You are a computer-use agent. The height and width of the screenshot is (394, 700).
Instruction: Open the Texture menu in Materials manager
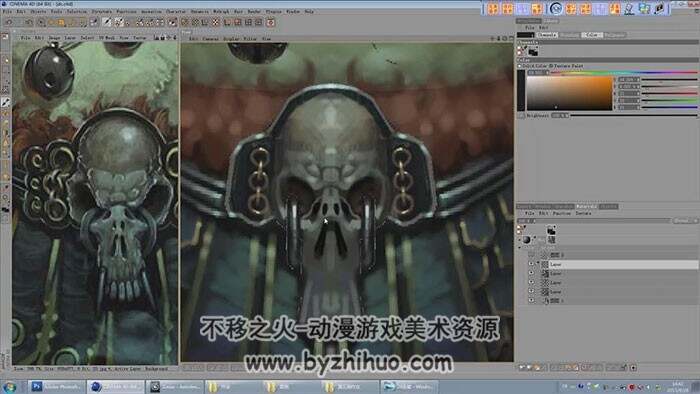pyautogui.click(x=583, y=213)
